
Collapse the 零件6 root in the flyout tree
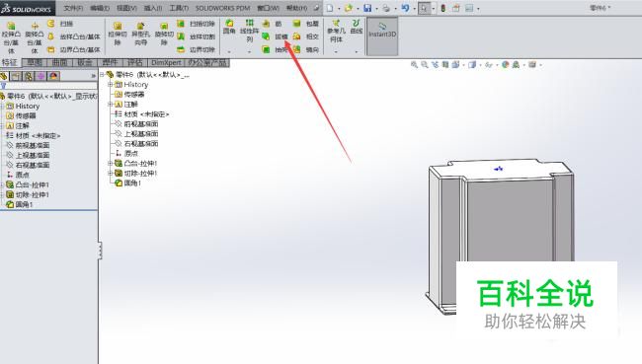[103, 74]
